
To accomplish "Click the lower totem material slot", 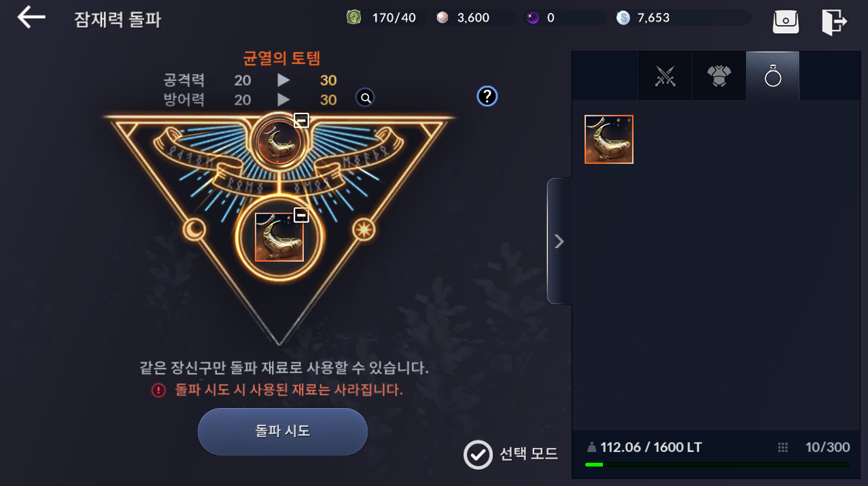I will point(279,237).
